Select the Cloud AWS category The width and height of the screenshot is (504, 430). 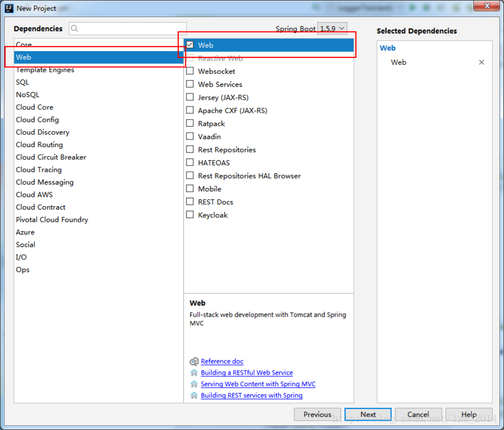[x=98, y=195]
